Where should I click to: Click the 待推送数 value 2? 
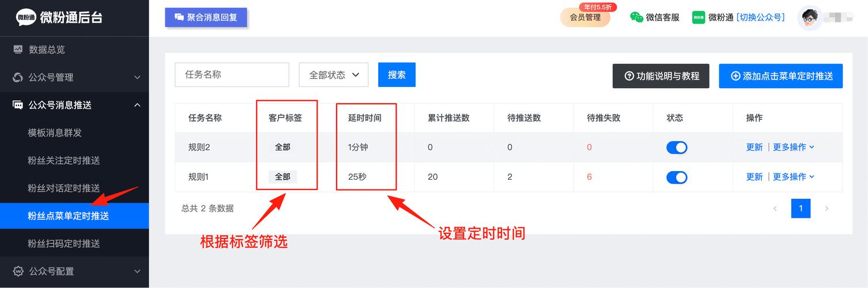pos(510,177)
